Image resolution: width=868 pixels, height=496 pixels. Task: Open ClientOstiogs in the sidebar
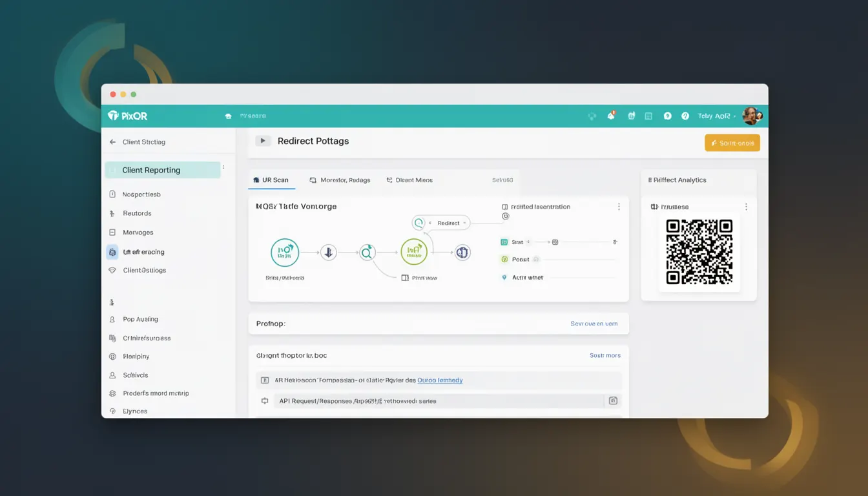(137, 271)
